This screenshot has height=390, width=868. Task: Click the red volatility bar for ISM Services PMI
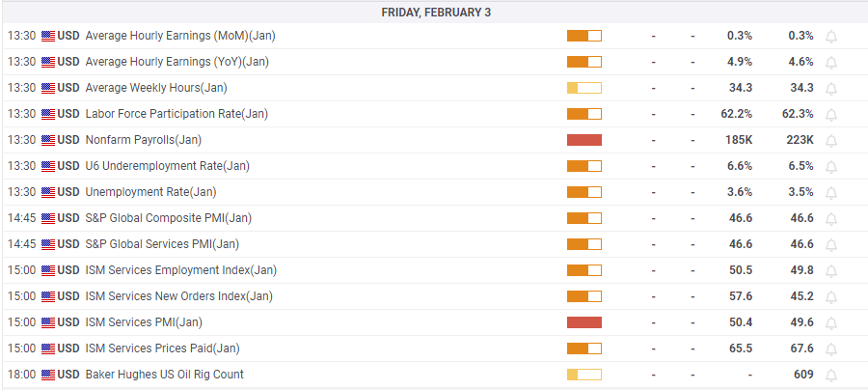(x=583, y=322)
